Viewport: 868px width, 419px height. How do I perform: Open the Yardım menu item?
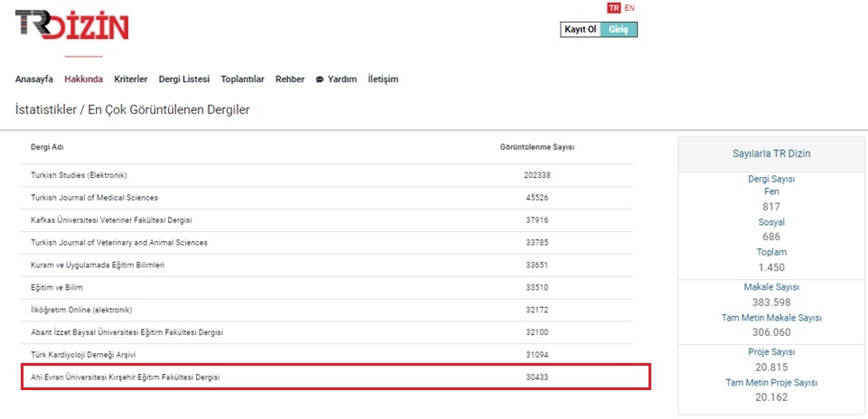[x=342, y=79]
